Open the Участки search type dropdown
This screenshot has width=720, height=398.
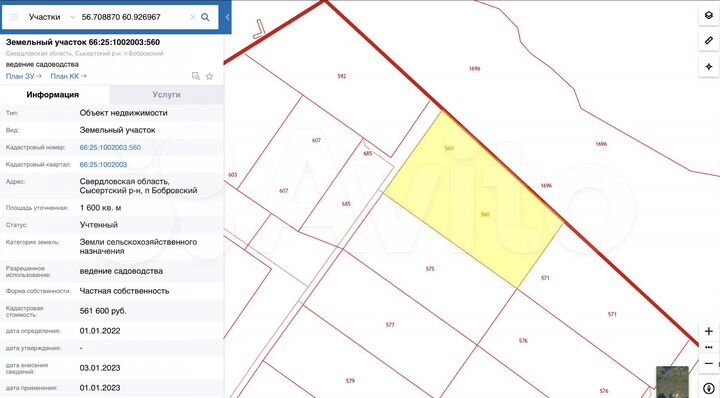pyautogui.click(x=52, y=17)
